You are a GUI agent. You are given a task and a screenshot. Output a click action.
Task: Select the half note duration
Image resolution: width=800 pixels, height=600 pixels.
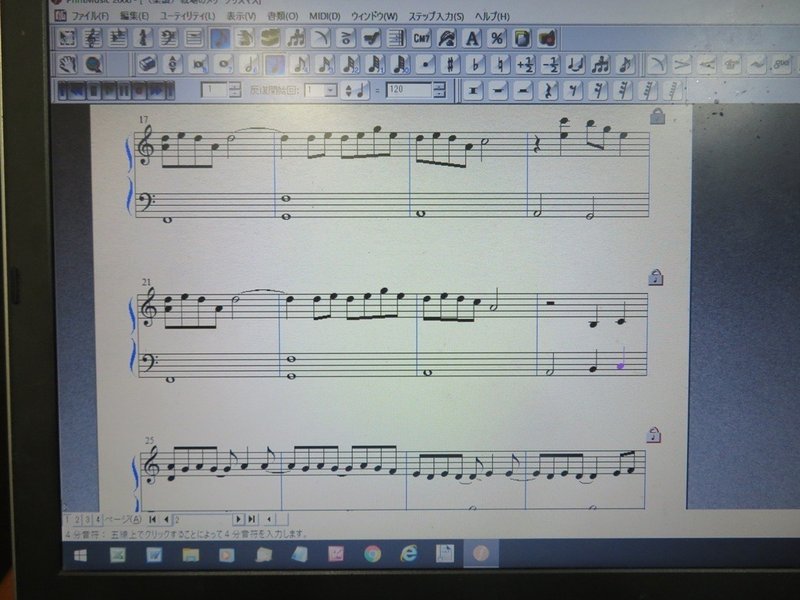point(249,64)
